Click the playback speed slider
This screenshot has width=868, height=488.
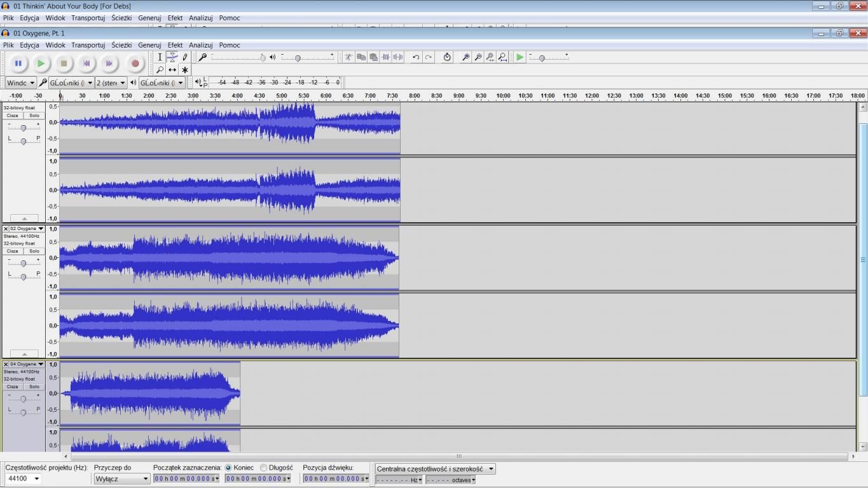[x=548, y=57]
